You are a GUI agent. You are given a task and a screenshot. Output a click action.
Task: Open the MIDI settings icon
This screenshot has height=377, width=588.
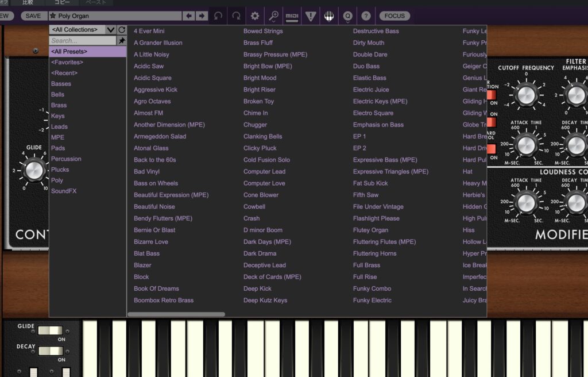point(292,16)
